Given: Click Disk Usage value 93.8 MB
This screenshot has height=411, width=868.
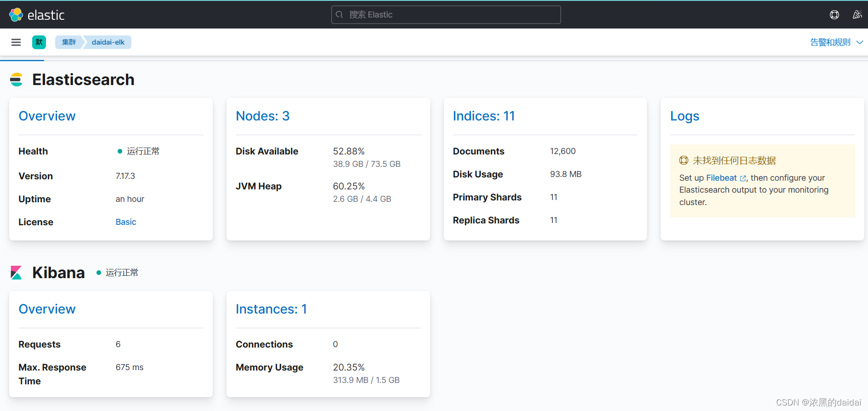Looking at the screenshot, I should pyautogui.click(x=566, y=174).
